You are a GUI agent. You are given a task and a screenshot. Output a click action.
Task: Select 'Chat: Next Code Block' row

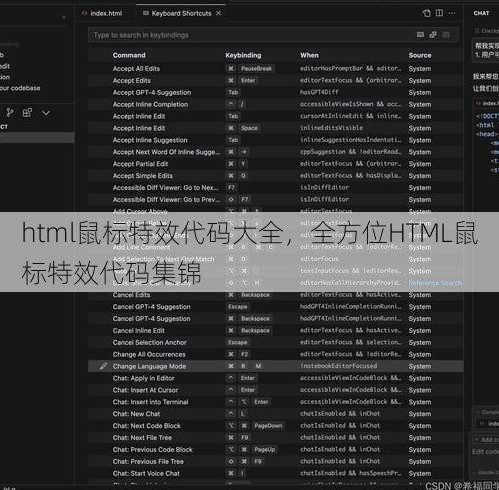(276, 426)
